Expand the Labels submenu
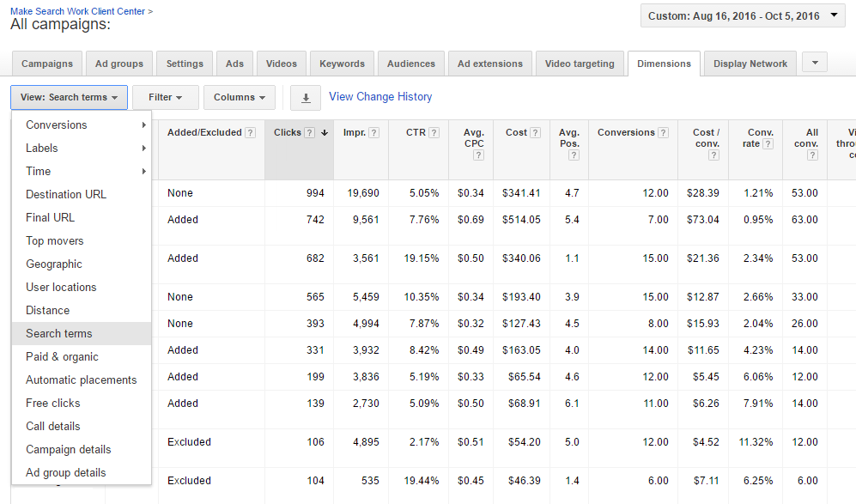Viewport: 856px width, 504px height. (x=82, y=148)
